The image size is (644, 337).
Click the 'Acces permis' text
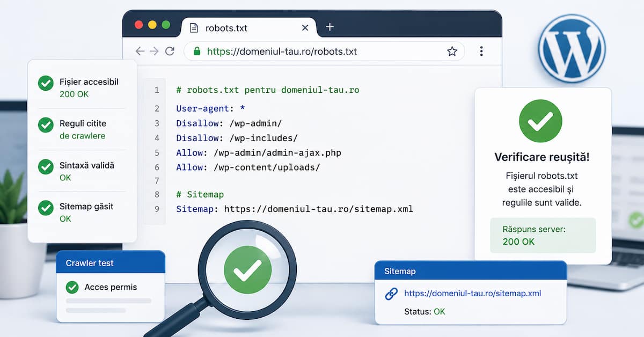coord(111,287)
